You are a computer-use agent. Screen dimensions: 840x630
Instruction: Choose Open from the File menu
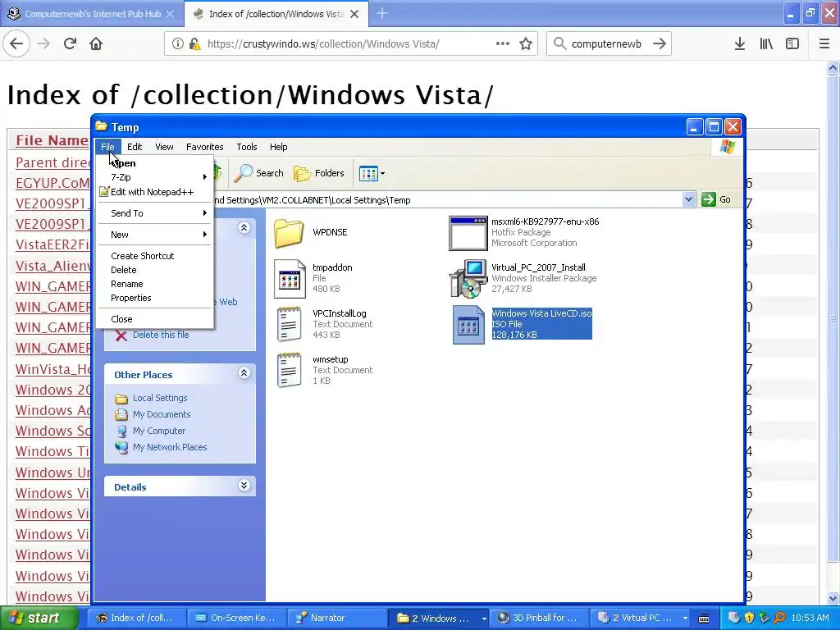tap(155, 163)
